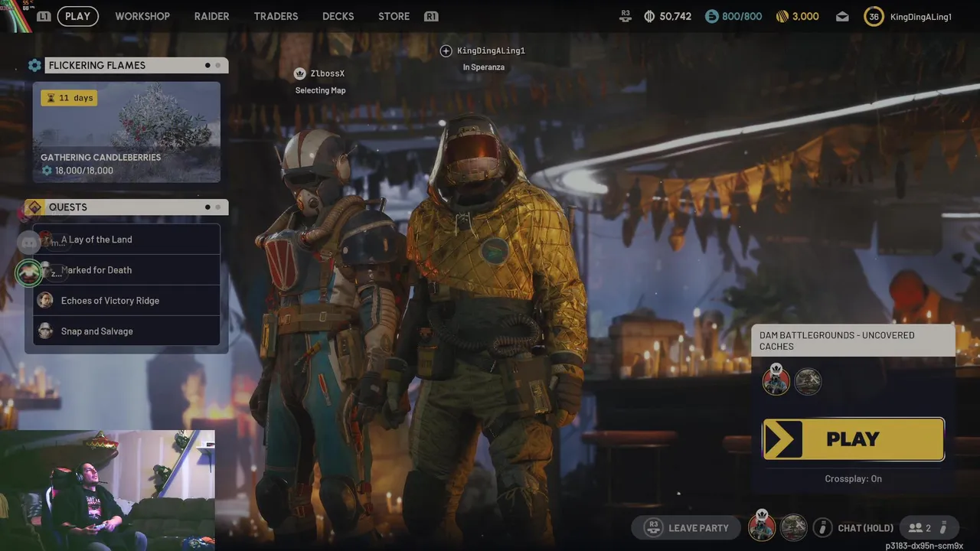980x551 pixels.
Task: Open CHAT (HOLD) prompt
Action: tap(866, 528)
